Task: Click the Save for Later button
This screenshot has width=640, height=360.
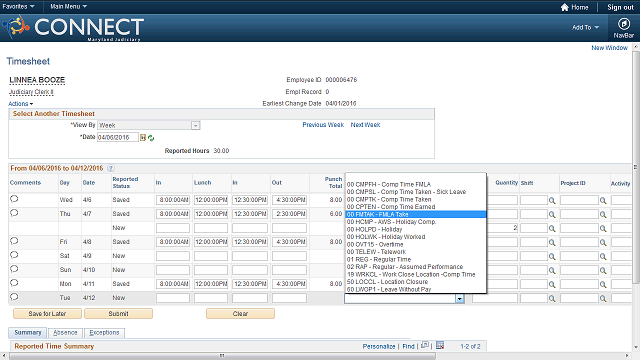Action: click(47, 313)
